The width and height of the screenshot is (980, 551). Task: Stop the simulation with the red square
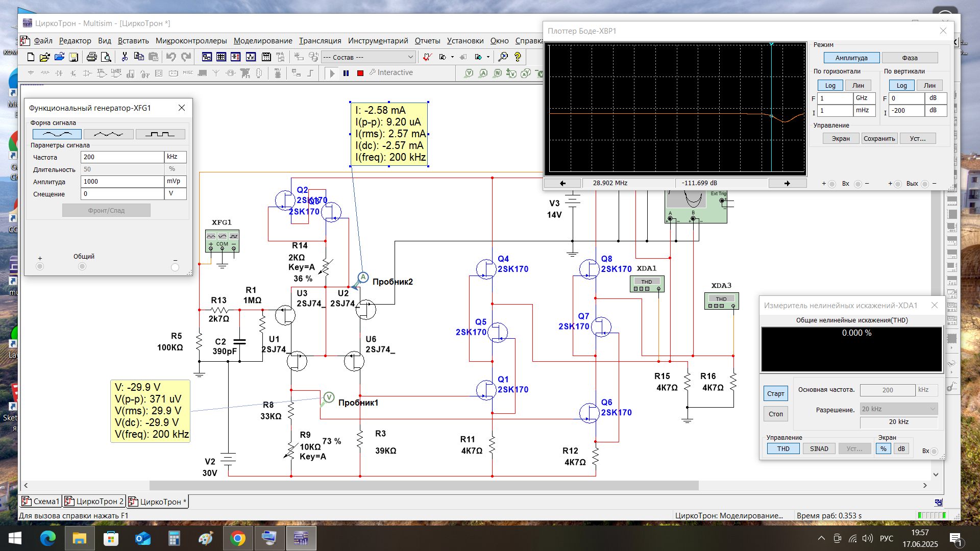(360, 73)
